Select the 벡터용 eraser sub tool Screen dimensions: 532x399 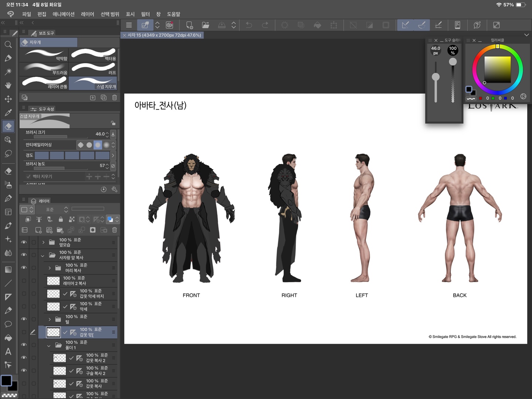93,55
